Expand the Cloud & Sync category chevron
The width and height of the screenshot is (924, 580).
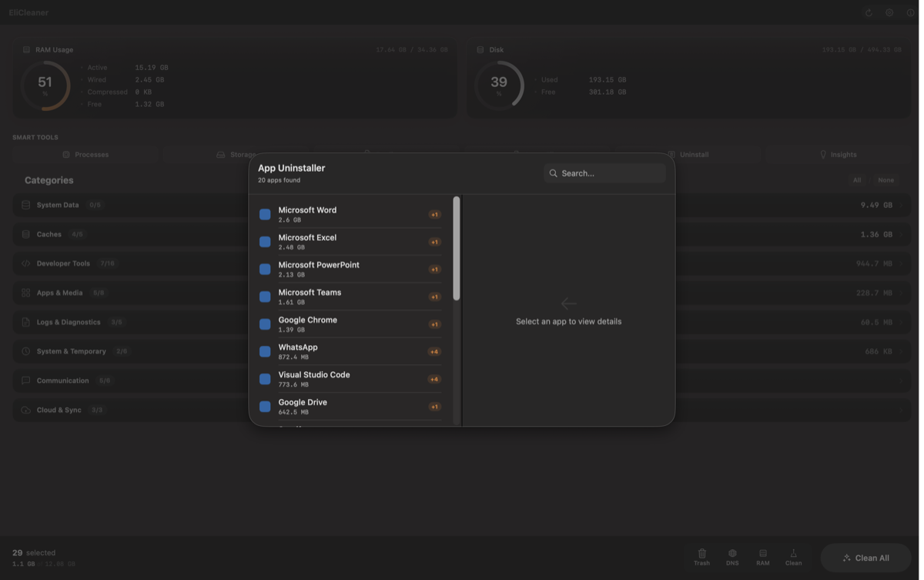(902, 411)
